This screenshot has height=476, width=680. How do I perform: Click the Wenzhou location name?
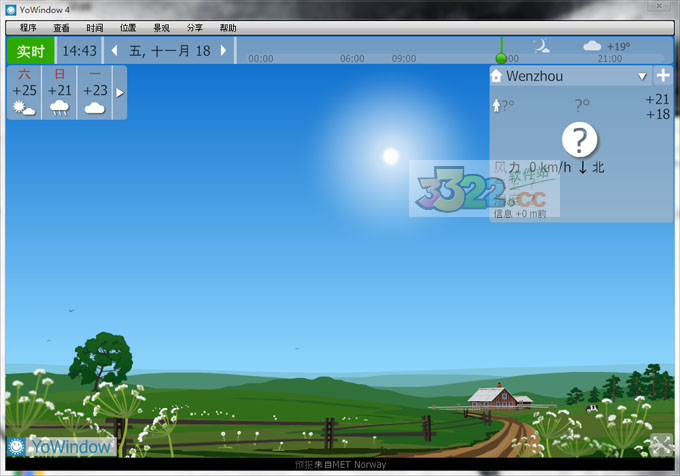pos(535,76)
